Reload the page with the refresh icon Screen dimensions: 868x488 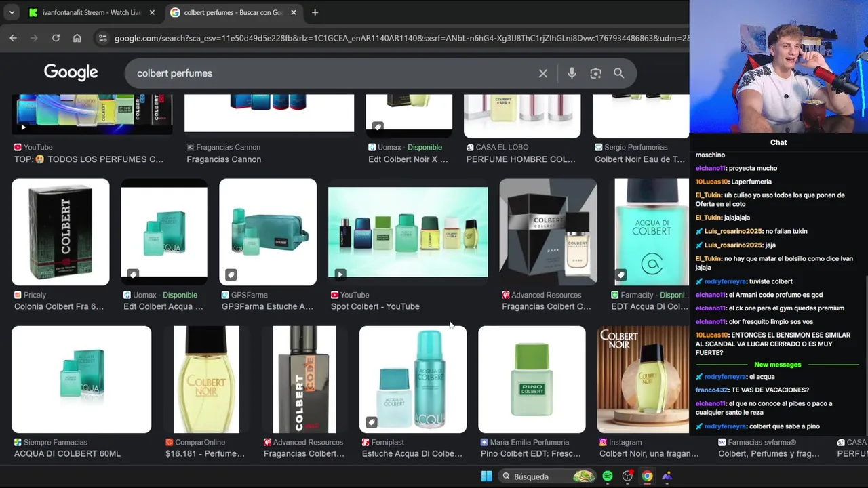coord(56,38)
